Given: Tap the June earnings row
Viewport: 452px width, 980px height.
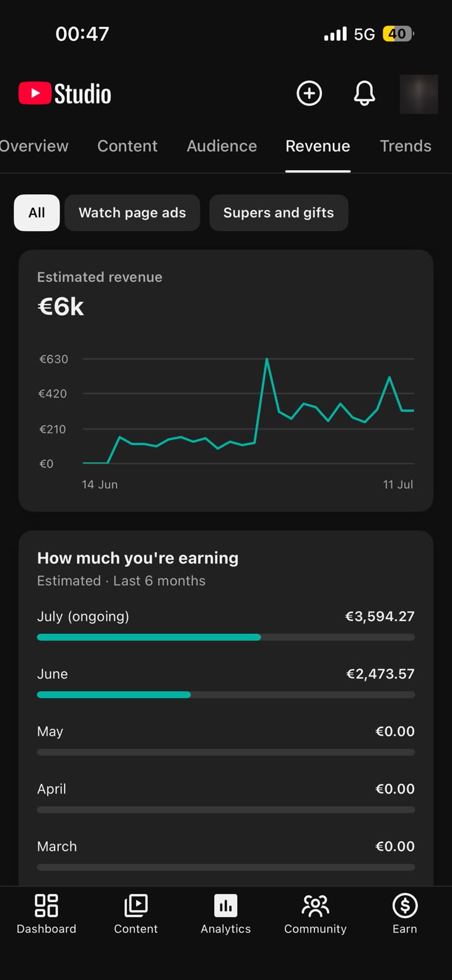Looking at the screenshot, I should pos(226,682).
